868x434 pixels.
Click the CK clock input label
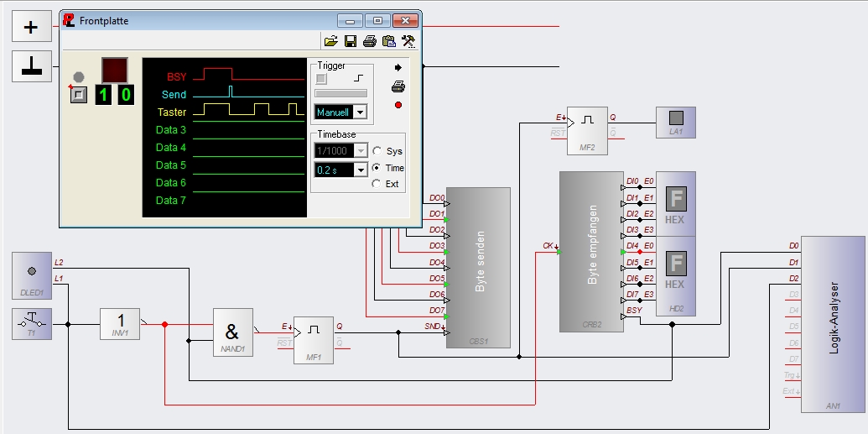point(549,246)
